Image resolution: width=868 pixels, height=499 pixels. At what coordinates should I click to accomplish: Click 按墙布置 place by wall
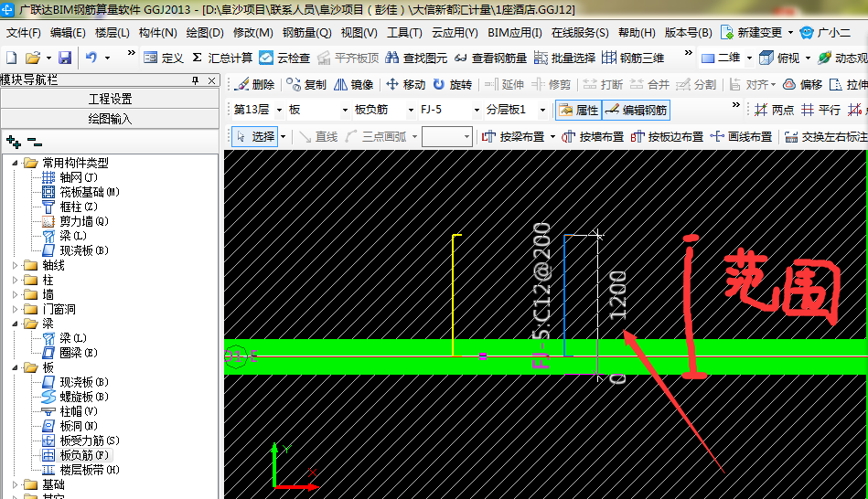click(593, 137)
